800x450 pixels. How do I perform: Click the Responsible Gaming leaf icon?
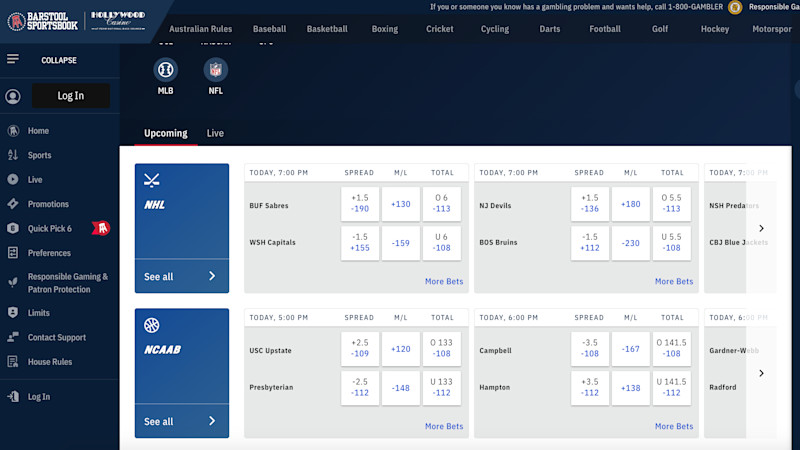click(13, 283)
